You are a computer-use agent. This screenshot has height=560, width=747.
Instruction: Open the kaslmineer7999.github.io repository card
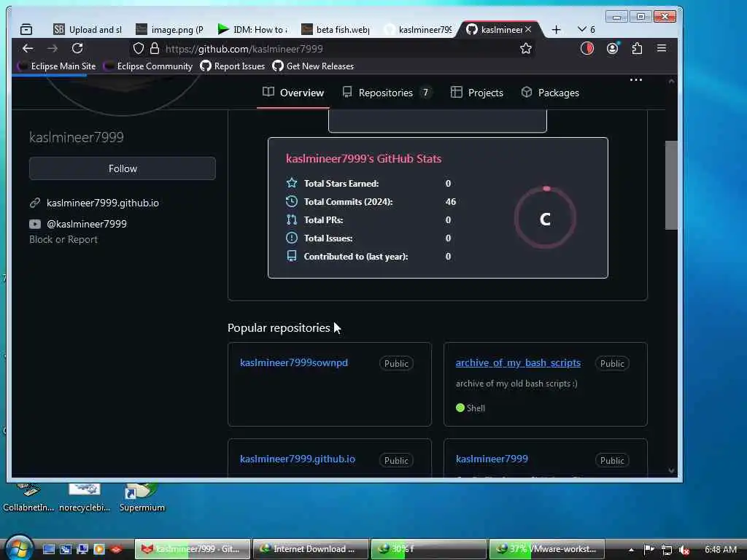[298, 459]
